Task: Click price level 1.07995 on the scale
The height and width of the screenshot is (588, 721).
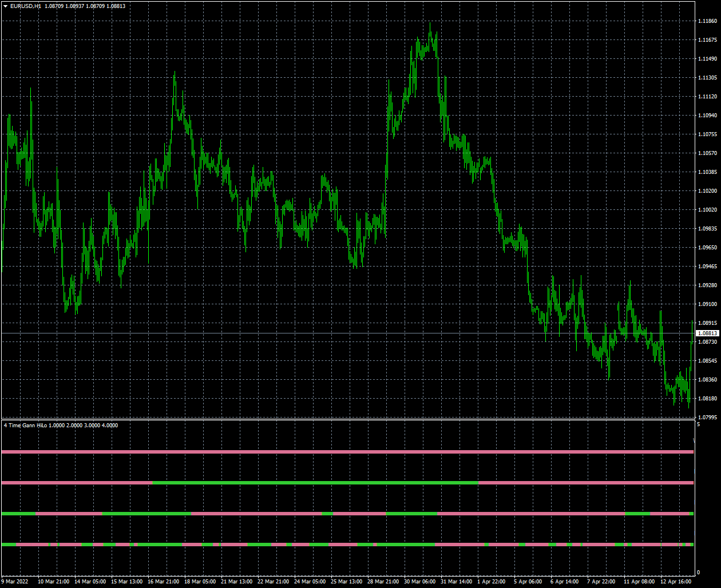Action: [x=707, y=418]
